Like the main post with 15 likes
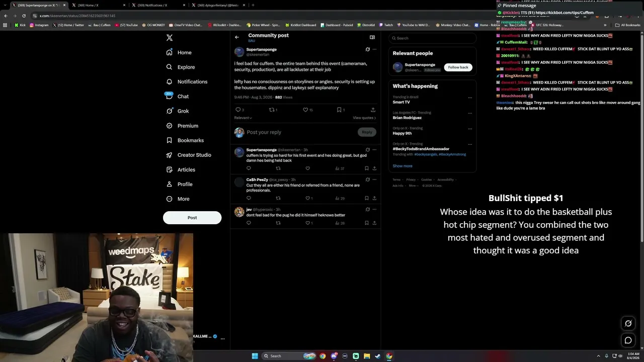Viewport: 644px width, 362px height. click(x=305, y=110)
